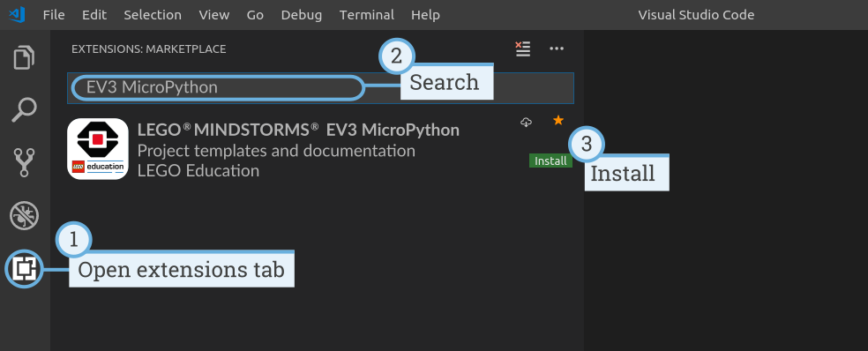Click the 'EXTENSIONS: MARKETPLACE' panel header
The width and height of the screenshot is (868, 351).
(x=149, y=49)
